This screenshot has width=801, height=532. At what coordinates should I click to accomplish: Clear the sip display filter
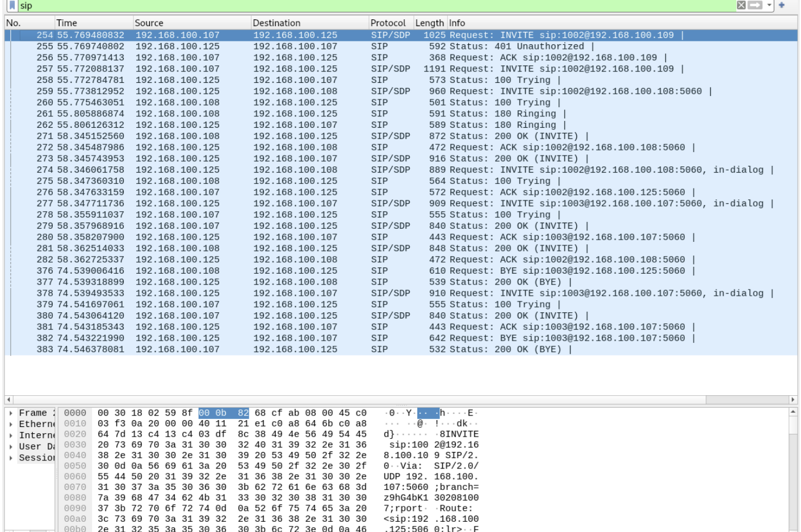coord(741,5)
